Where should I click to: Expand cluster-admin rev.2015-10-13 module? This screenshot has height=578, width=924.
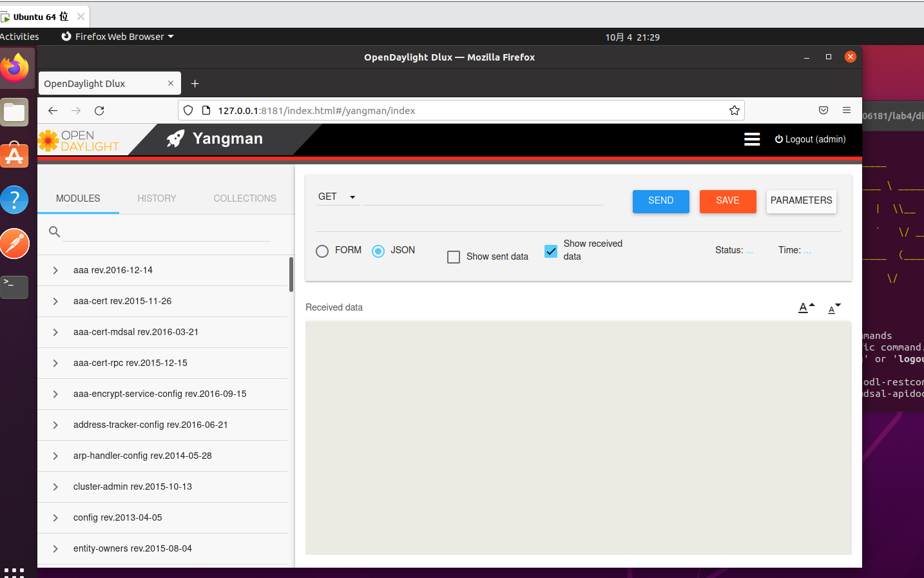pos(55,487)
